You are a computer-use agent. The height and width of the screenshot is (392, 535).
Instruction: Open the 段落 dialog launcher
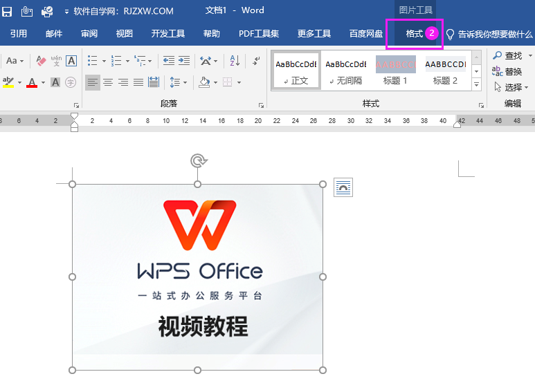[261, 105]
